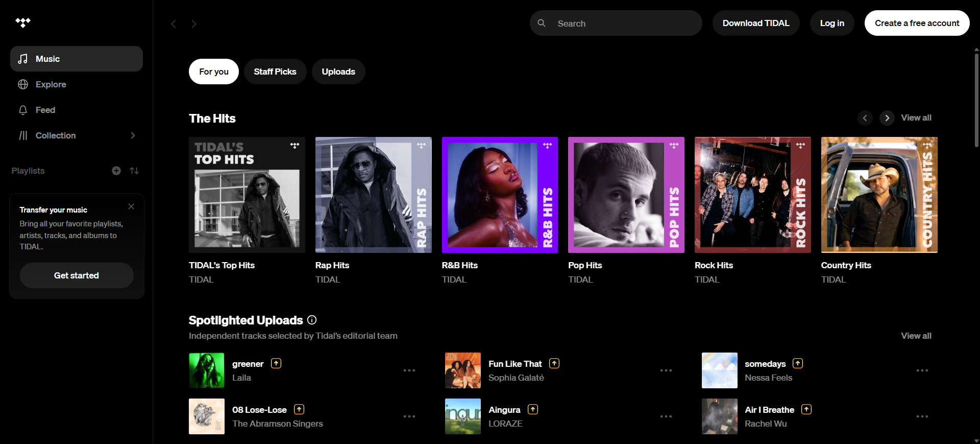Viewport: 980px width, 444px height.
Task: Open more options for Air I Breathe
Action: (922, 416)
